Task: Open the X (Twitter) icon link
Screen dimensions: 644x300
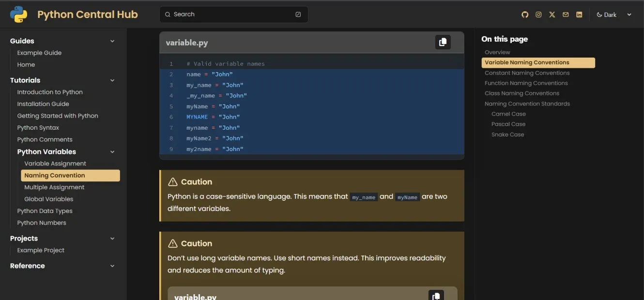Action: (x=552, y=15)
